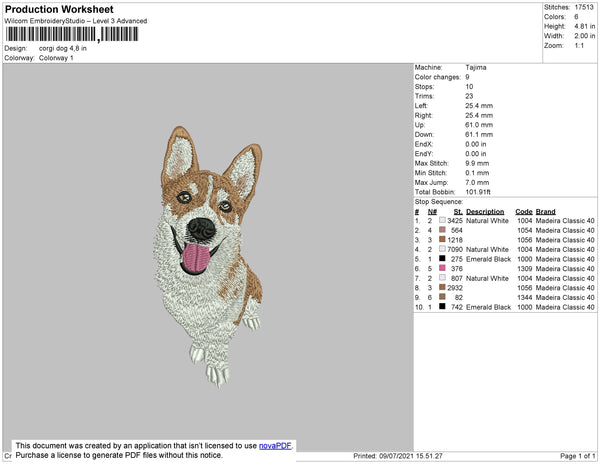Select brown swatch for stop 8 with 2932 stitches
Viewport: 600px width, 464px height.
click(x=442, y=287)
